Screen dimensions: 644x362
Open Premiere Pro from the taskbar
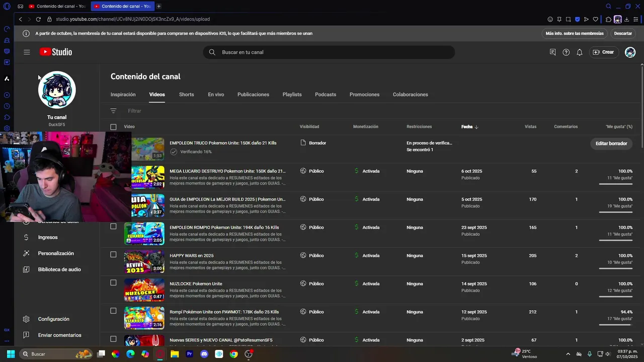[x=190, y=354]
